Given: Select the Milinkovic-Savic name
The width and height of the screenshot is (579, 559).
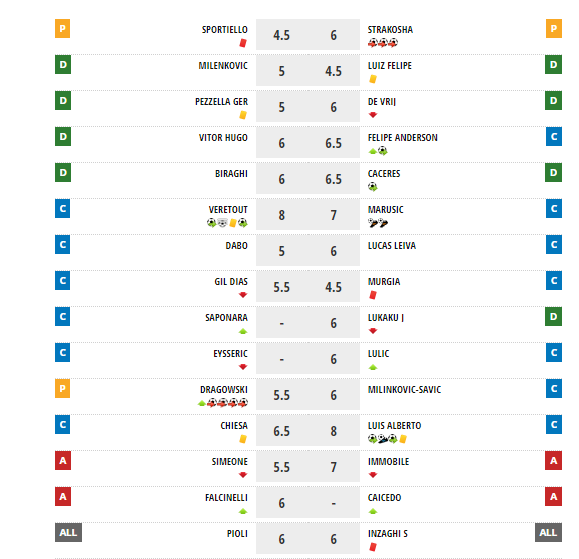Looking at the screenshot, I should 404,390.
